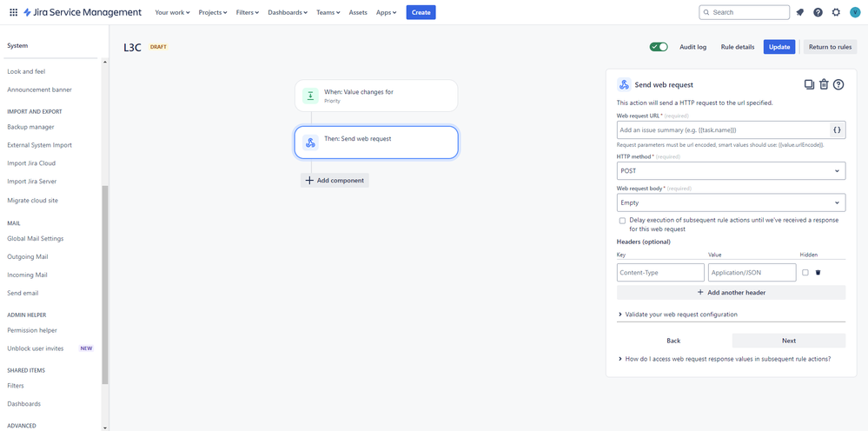Toggle the rule enabled switch

659,47
